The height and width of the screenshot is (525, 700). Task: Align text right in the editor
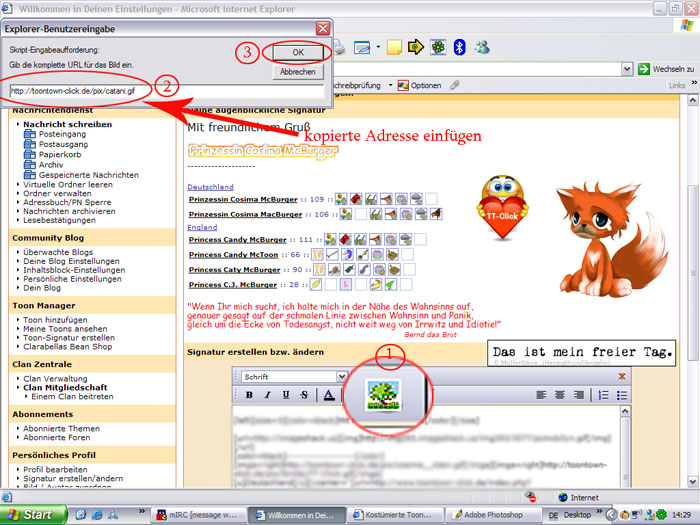click(579, 395)
